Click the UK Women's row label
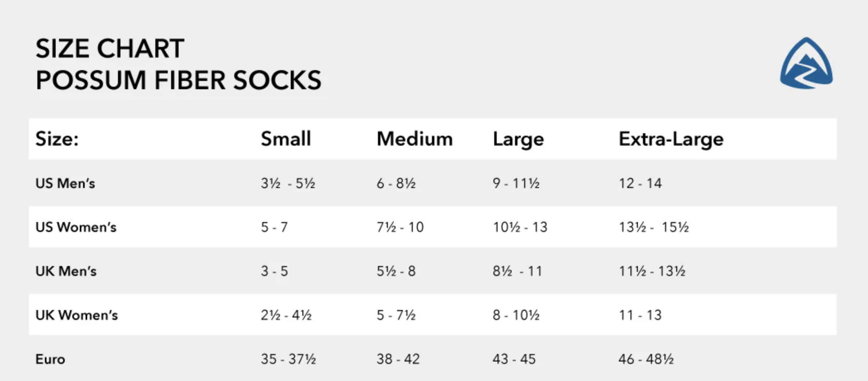Viewport: 868px width, 381px height. (x=77, y=315)
